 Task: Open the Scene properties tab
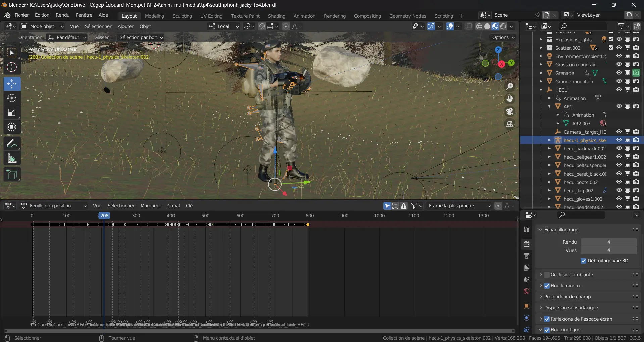coord(526,279)
